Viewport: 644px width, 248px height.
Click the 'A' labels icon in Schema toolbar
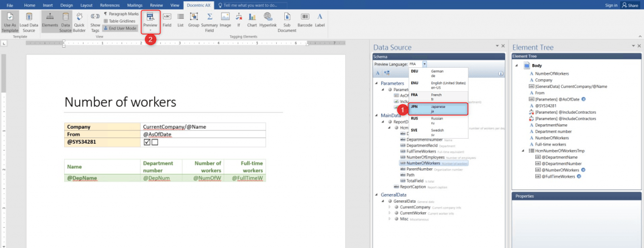[x=378, y=73]
